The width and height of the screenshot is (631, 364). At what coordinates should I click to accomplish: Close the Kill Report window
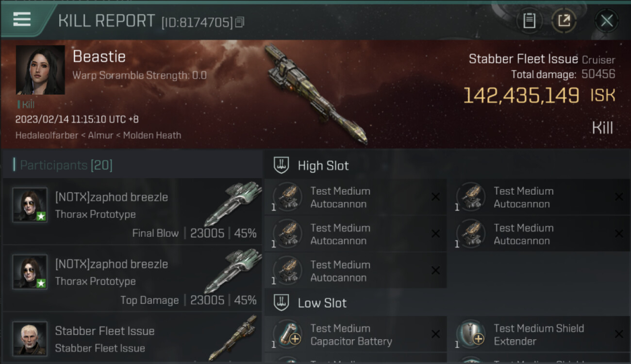click(606, 20)
